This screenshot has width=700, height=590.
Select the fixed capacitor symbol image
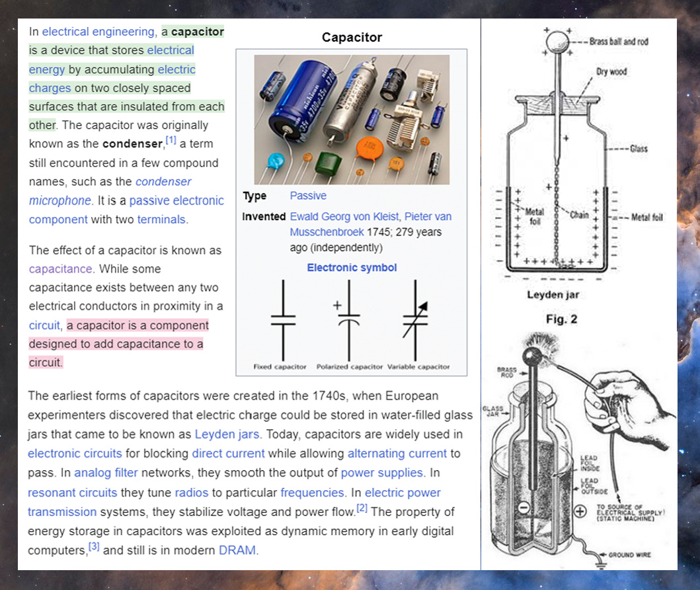pos(283,320)
